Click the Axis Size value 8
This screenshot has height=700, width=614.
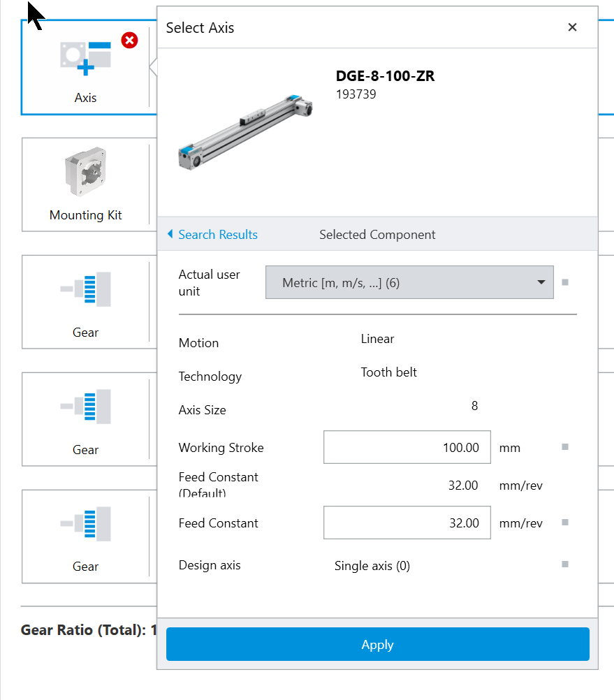click(474, 406)
